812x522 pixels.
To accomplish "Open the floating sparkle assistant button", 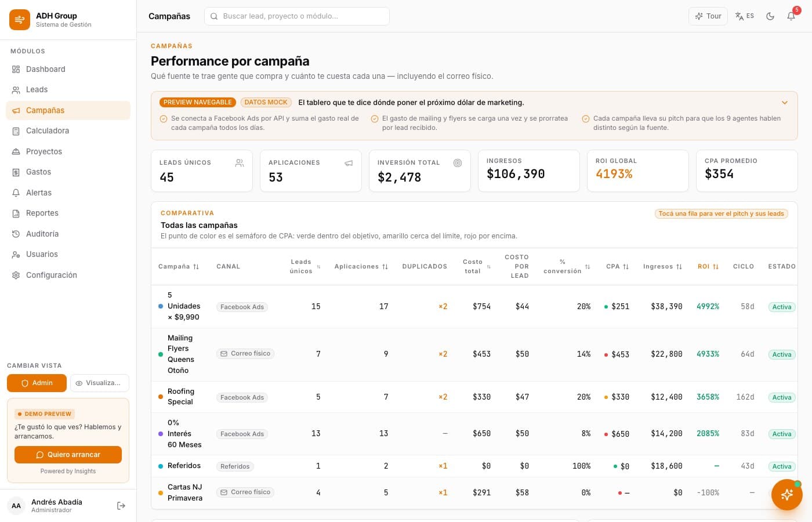I will coord(786,495).
